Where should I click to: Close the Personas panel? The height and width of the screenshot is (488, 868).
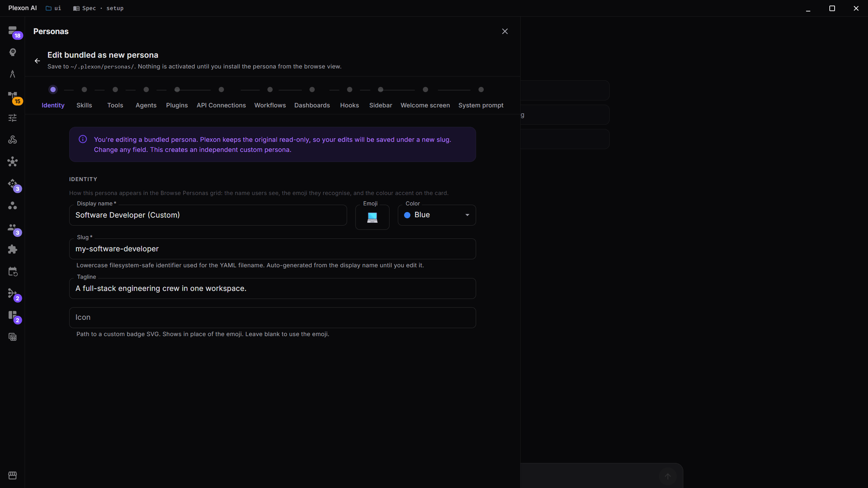coord(505,31)
